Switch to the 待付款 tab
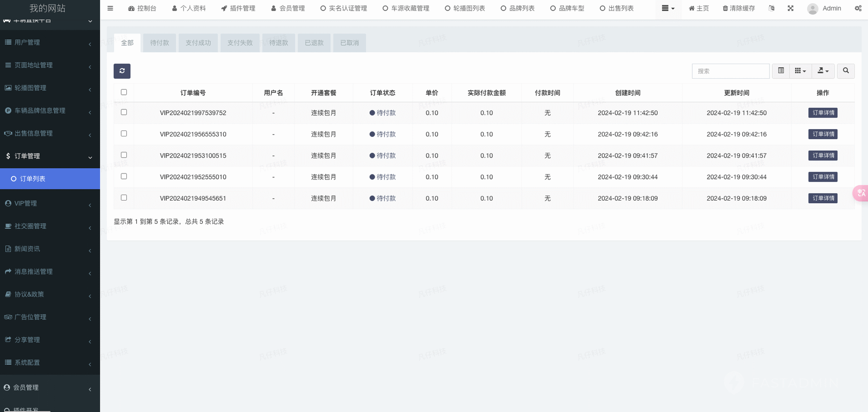This screenshot has width=868, height=412. click(x=159, y=43)
